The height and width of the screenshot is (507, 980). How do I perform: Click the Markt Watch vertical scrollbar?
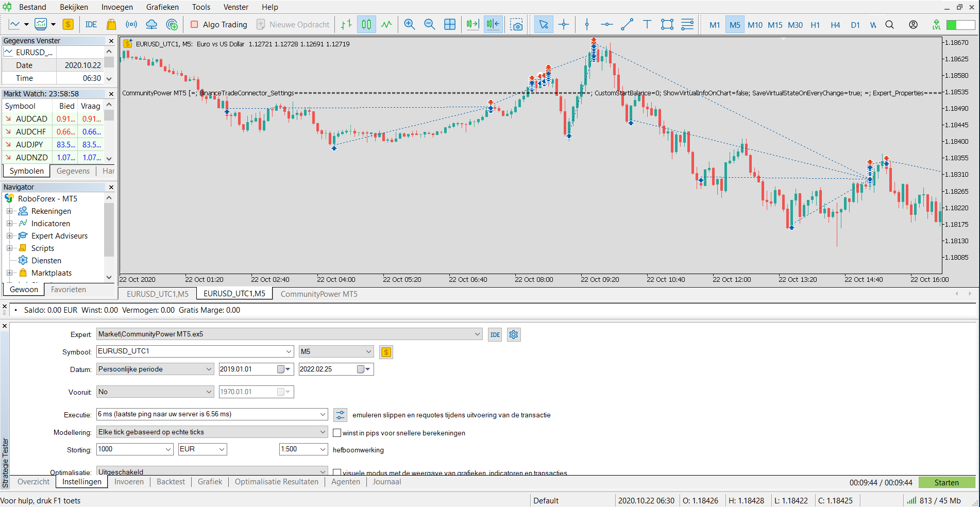(109, 131)
